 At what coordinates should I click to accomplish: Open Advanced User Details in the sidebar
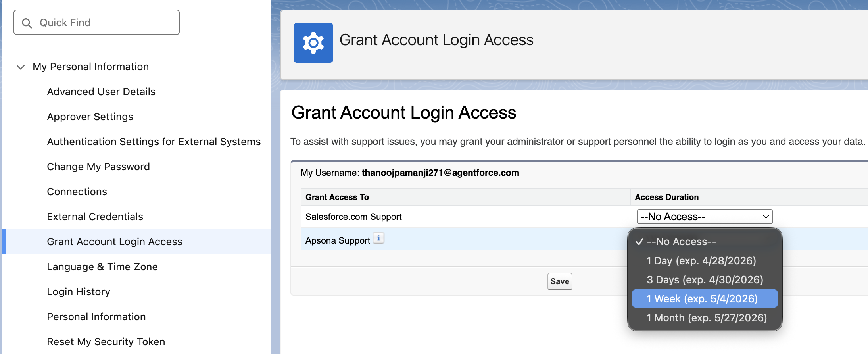(101, 92)
